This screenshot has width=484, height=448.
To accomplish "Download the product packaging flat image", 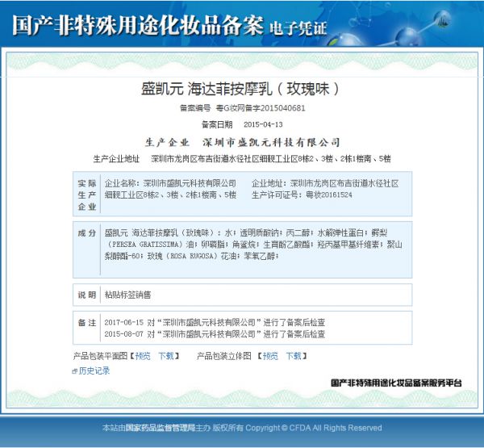I will pyautogui.click(x=166, y=356).
